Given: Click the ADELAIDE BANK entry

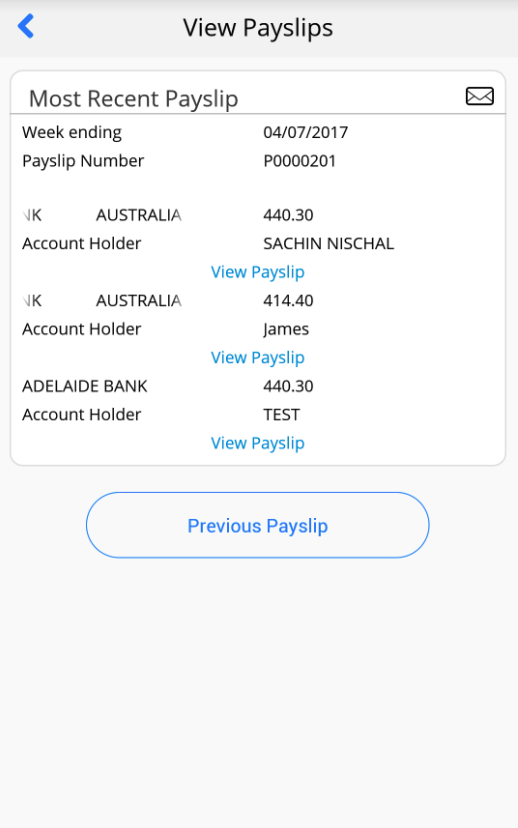Looking at the screenshot, I should (x=84, y=386).
